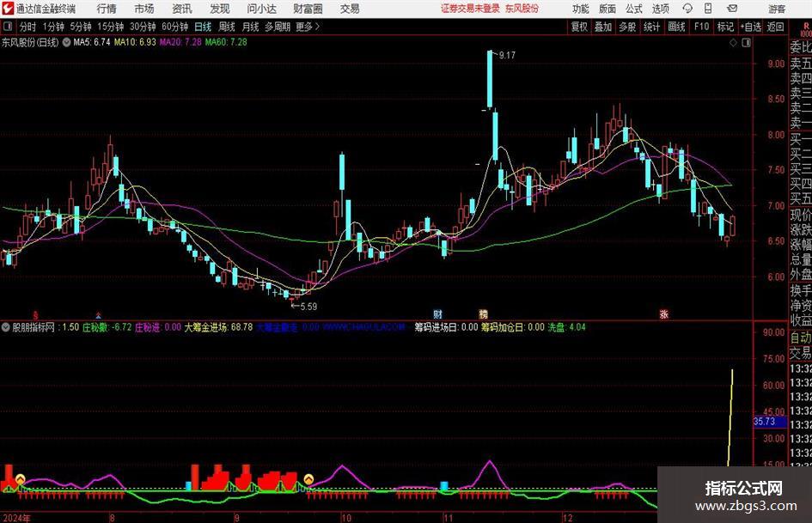Image resolution: width=812 pixels, height=523 pixels.
Task: Click the 标记 mark toolbar button
Action: pos(725,27)
